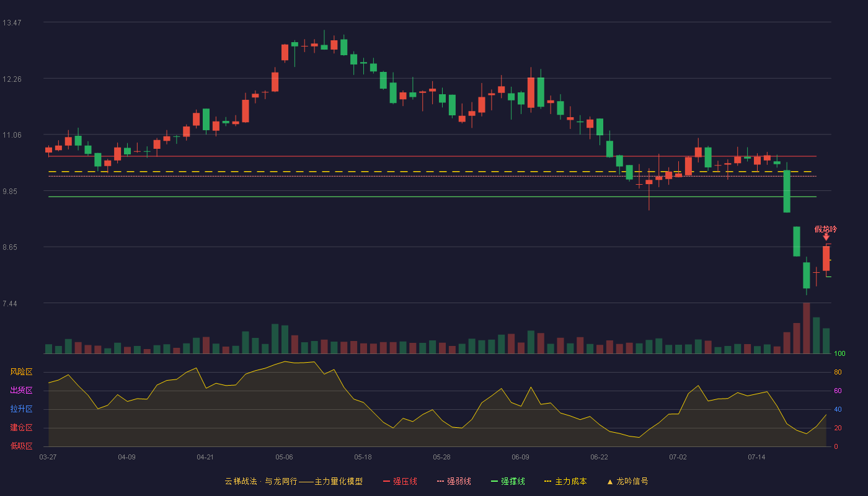Click the 风险区 zone label
This screenshot has height=496, width=868.
pyautogui.click(x=21, y=372)
